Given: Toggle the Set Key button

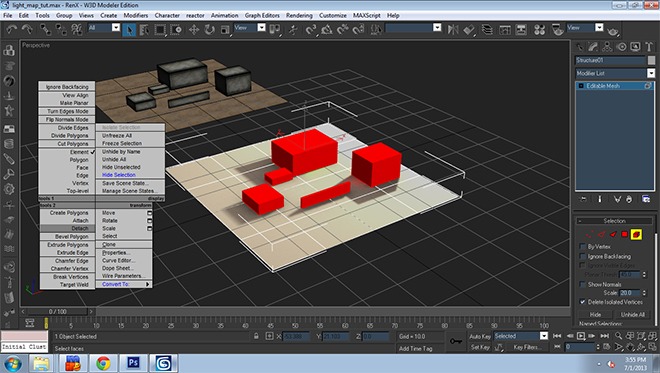Looking at the screenshot, I should (x=480, y=347).
